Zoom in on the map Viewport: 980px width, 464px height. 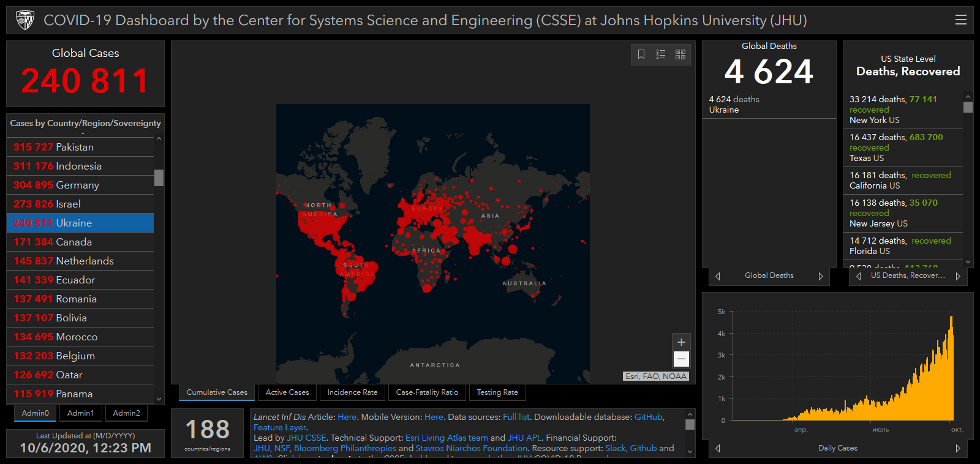[681, 342]
